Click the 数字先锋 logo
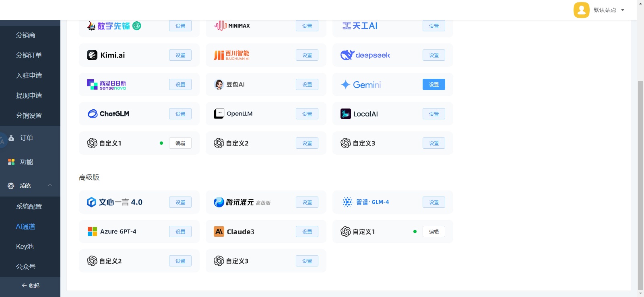Viewport: 644px width, 297px height. tap(114, 26)
